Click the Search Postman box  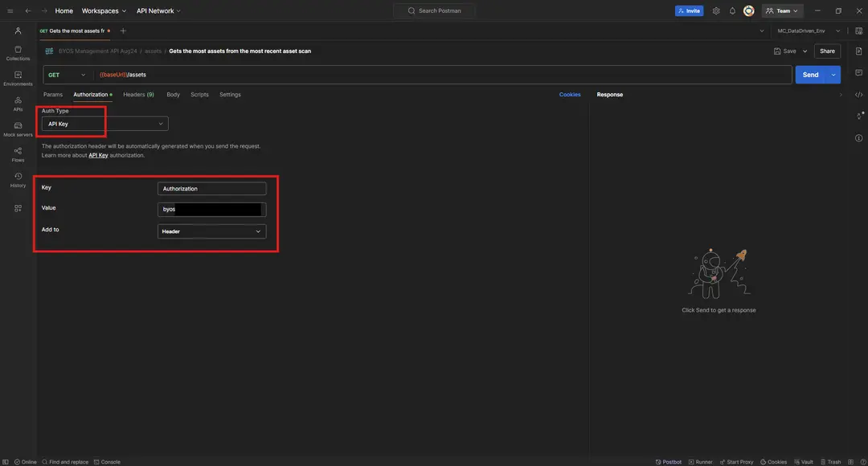(434, 10)
